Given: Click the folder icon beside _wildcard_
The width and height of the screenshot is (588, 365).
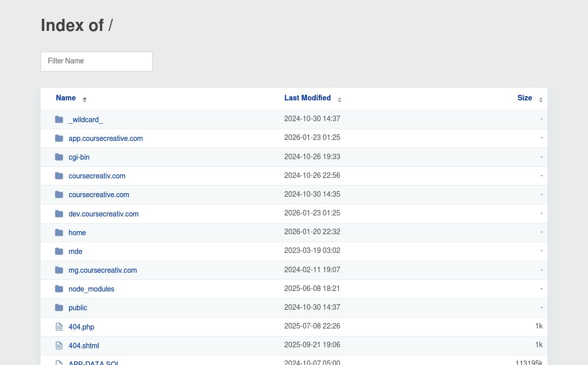Looking at the screenshot, I should click(59, 120).
